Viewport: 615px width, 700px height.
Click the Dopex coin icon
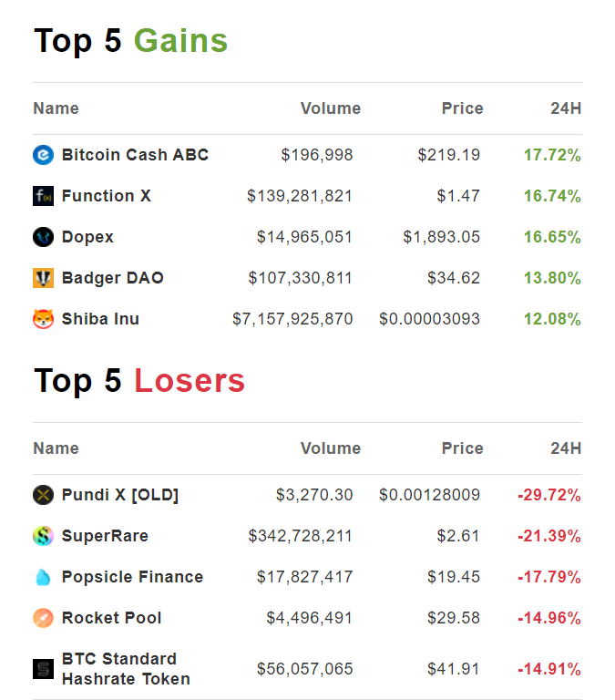click(x=44, y=237)
